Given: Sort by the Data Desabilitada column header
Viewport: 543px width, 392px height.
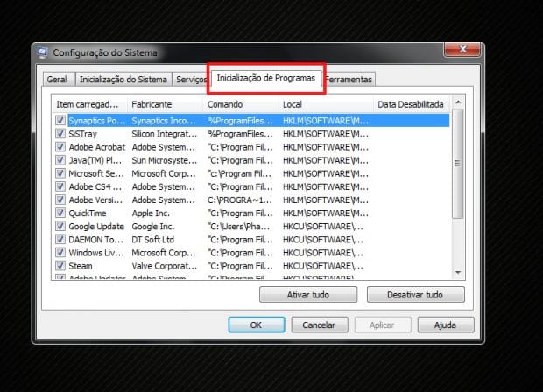Looking at the screenshot, I should (x=410, y=104).
